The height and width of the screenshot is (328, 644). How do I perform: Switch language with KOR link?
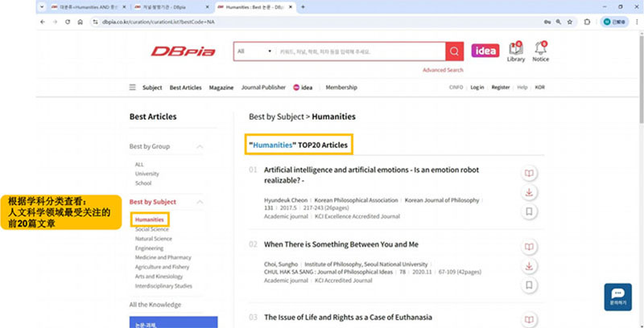pos(539,88)
